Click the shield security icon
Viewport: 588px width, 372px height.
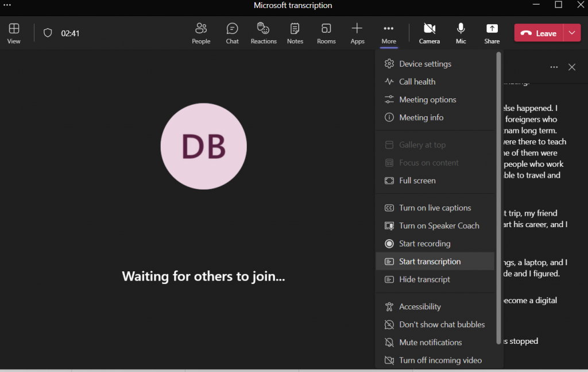pyautogui.click(x=48, y=33)
